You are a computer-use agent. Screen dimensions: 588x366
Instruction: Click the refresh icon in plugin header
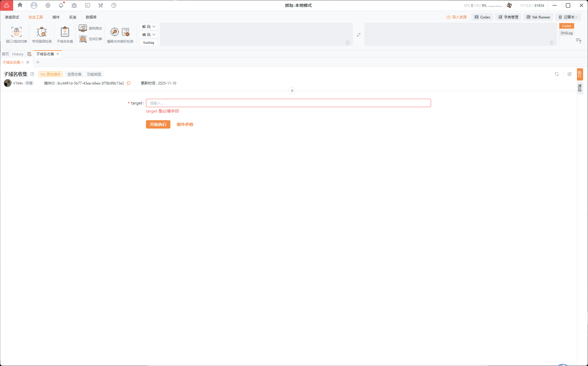(x=556, y=74)
